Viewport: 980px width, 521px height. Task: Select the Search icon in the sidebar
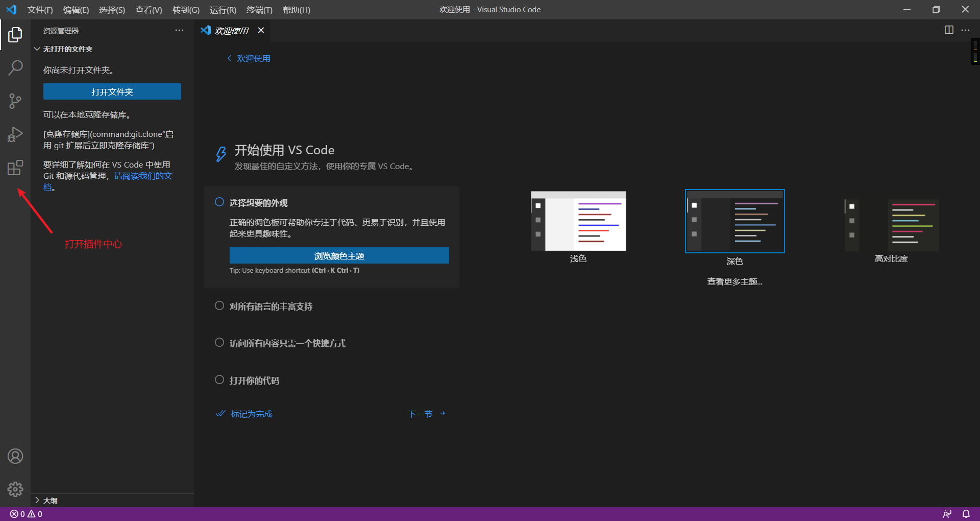(x=15, y=67)
